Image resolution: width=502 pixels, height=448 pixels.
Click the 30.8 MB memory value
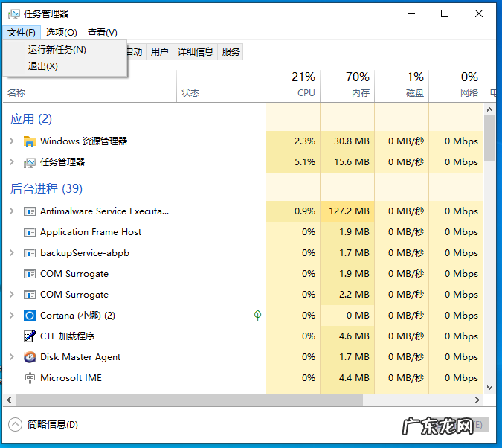[352, 141]
